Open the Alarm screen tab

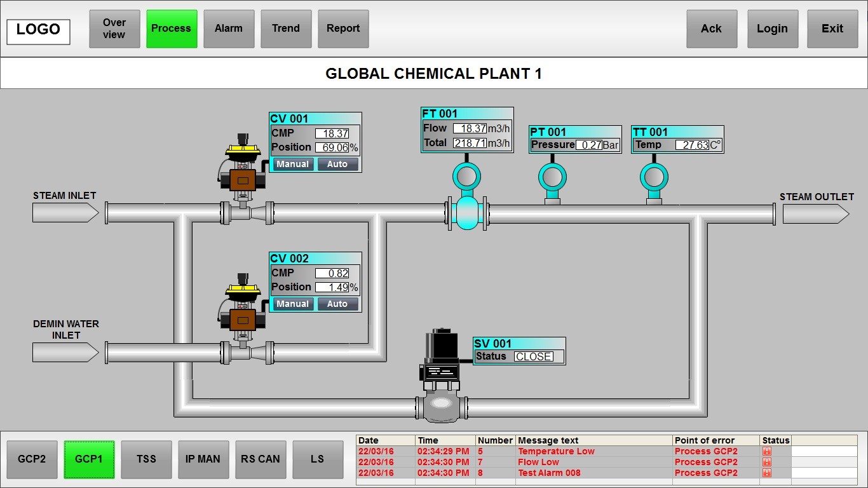click(x=229, y=29)
